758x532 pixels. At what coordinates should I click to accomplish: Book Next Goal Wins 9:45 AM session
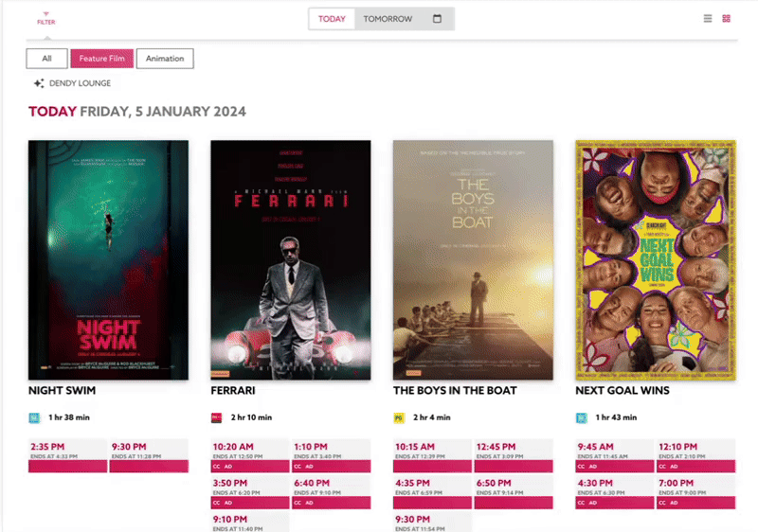pyautogui.click(x=614, y=455)
